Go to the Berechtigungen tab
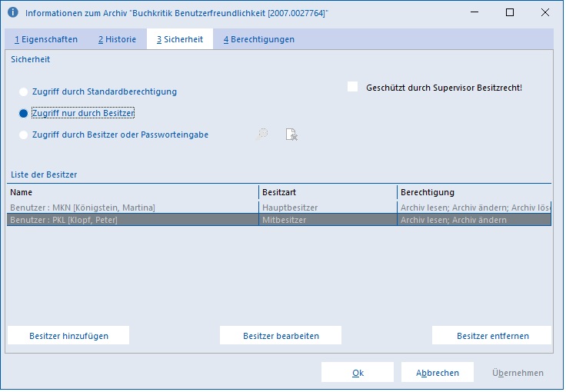This screenshot has width=566, height=392. pos(259,39)
